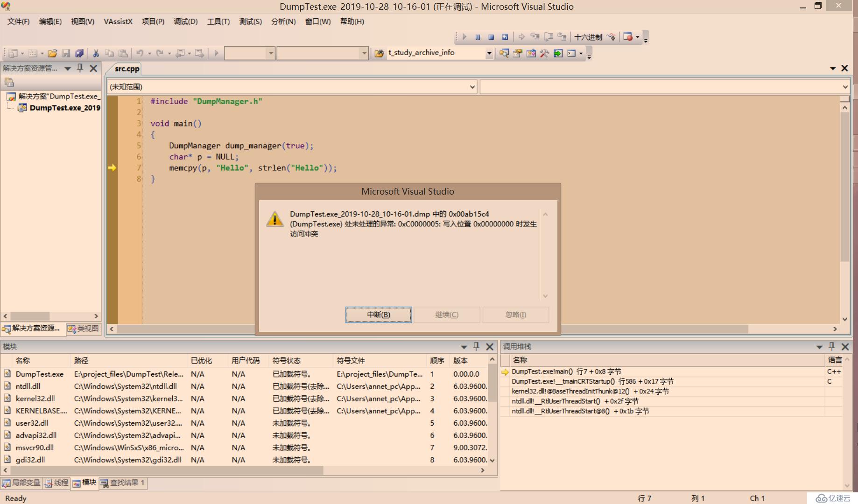858x504 pixels.
Task: Click the Step Over icon
Action: point(549,37)
